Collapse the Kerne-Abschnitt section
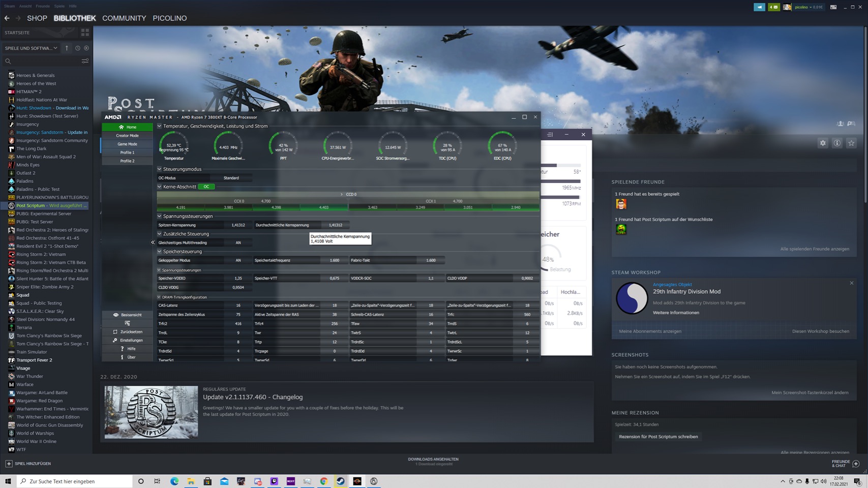 (x=159, y=187)
